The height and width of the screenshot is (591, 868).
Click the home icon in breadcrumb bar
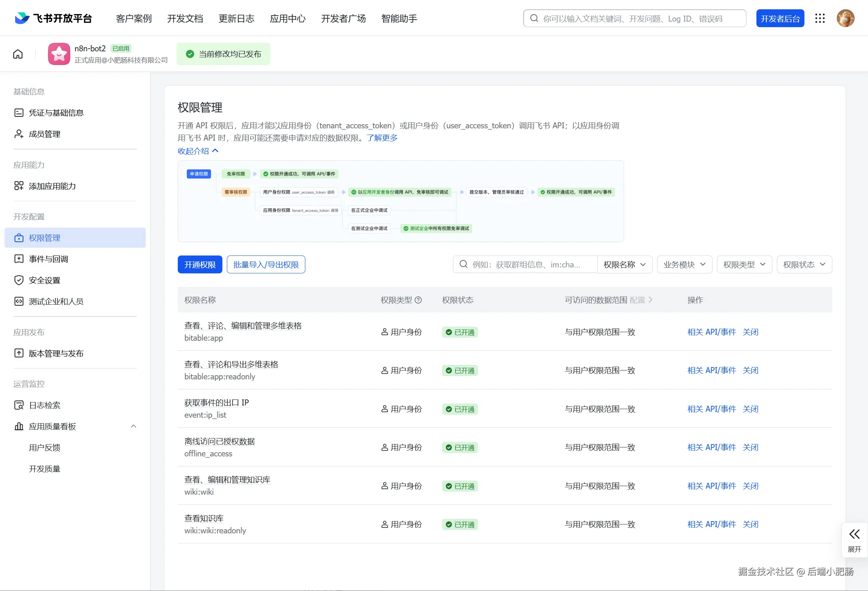point(18,54)
